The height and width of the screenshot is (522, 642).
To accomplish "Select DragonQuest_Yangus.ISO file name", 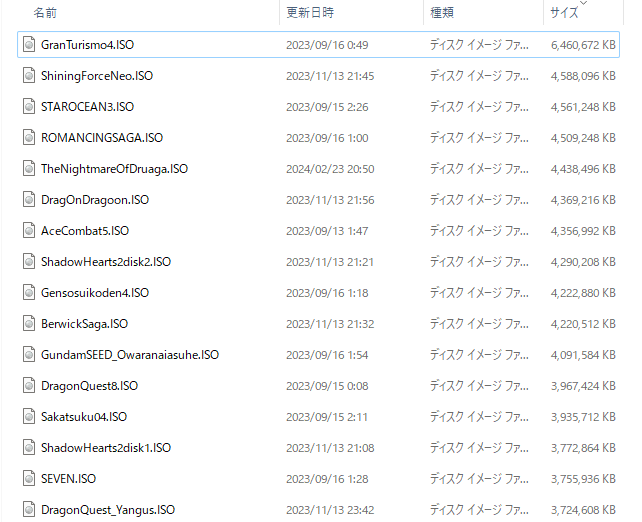I will click(x=108, y=510).
